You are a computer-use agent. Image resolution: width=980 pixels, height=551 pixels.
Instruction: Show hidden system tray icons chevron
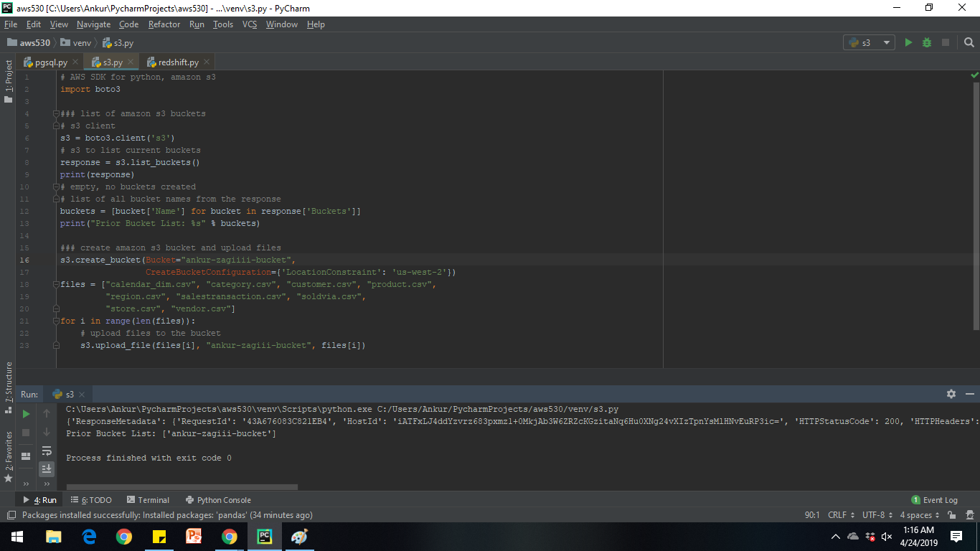(836, 537)
